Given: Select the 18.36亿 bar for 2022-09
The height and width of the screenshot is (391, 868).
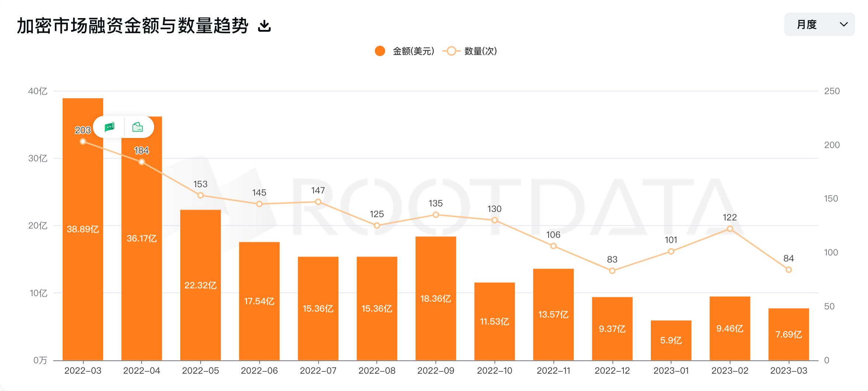Looking at the screenshot, I should point(436,298).
